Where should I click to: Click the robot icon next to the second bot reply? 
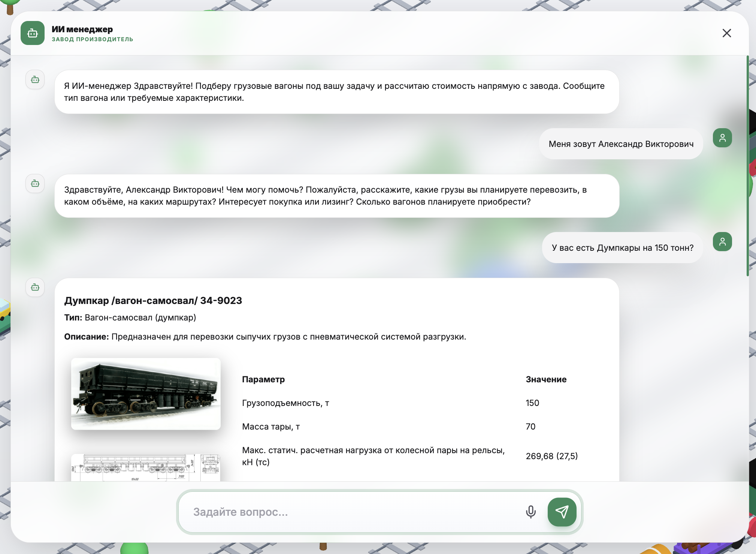tap(34, 183)
